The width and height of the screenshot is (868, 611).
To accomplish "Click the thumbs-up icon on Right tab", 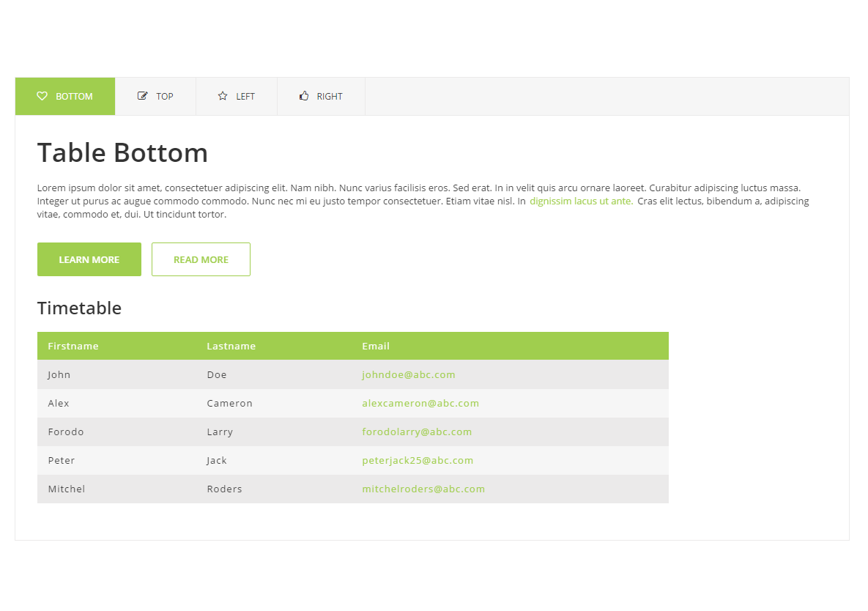I will pos(304,96).
